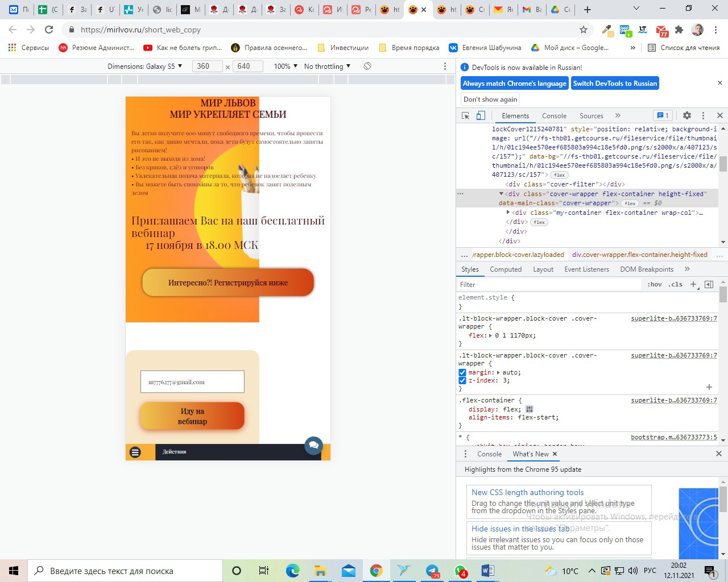
Task: Click Интересно?! Регистрируйся ниже button
Action: pos(228,282)
